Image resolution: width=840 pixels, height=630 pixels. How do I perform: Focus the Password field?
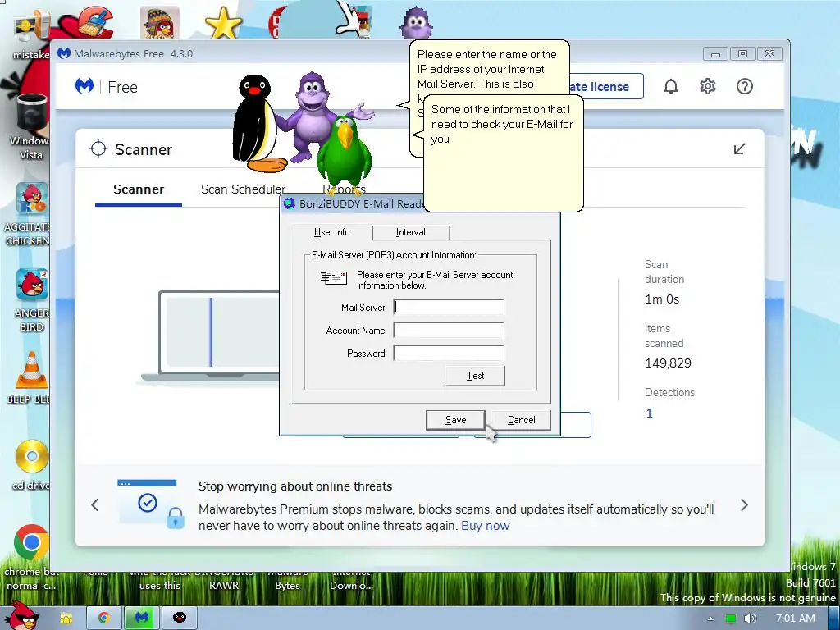[449, 353]
